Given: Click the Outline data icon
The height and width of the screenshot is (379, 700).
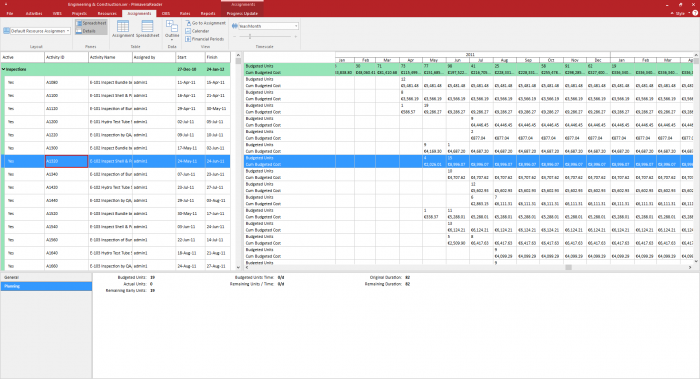Looking at the screenshot, I should coord(172,26).
